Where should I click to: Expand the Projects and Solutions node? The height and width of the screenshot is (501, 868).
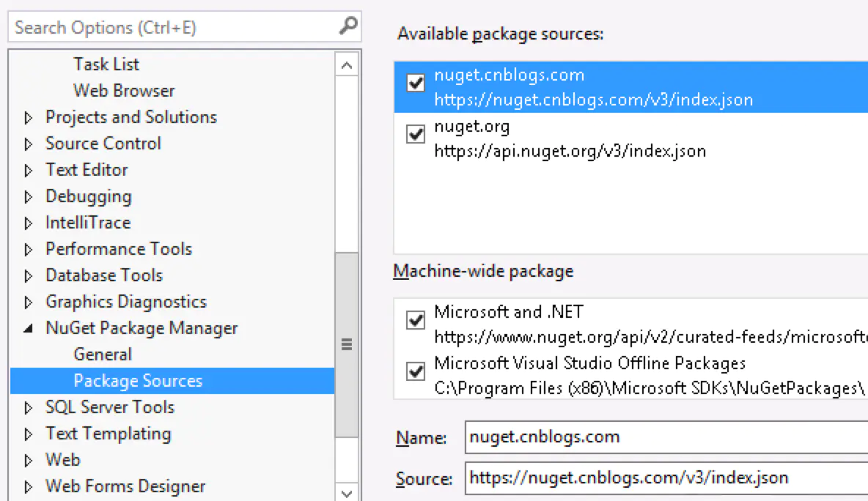29,118
